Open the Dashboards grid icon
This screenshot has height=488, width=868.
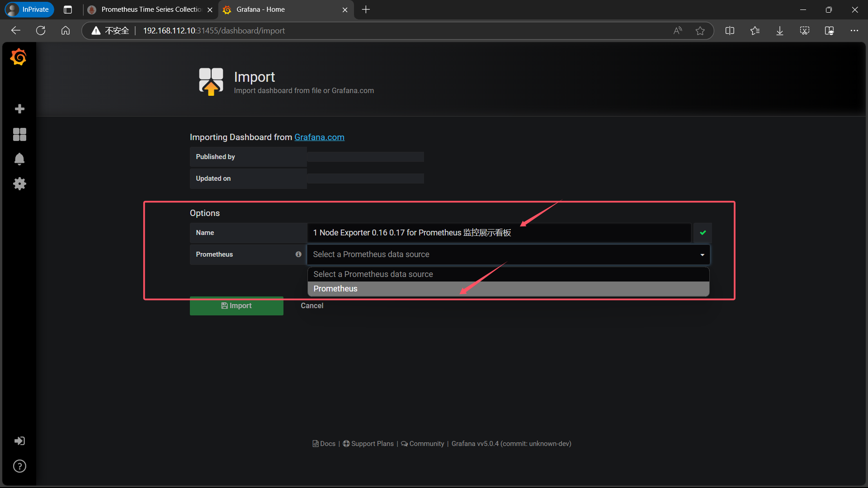point(19,134)
